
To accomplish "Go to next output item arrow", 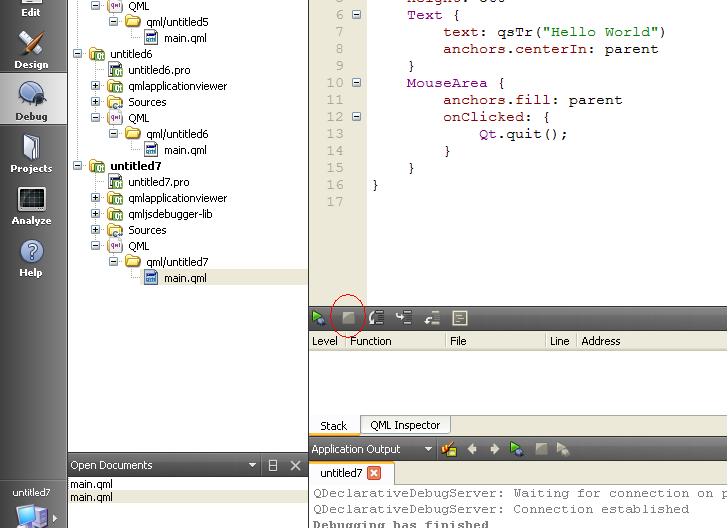I will pos(494,449).
